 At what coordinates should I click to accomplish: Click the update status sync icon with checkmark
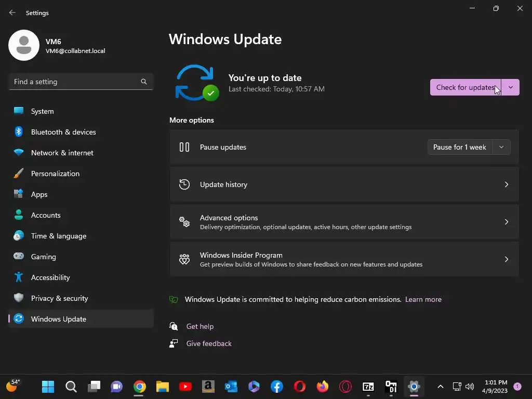coord(197,83)
